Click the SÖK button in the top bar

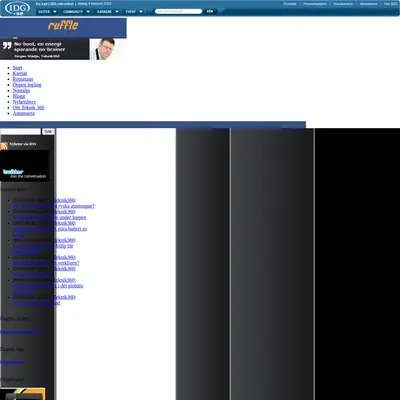click(210, 11)
